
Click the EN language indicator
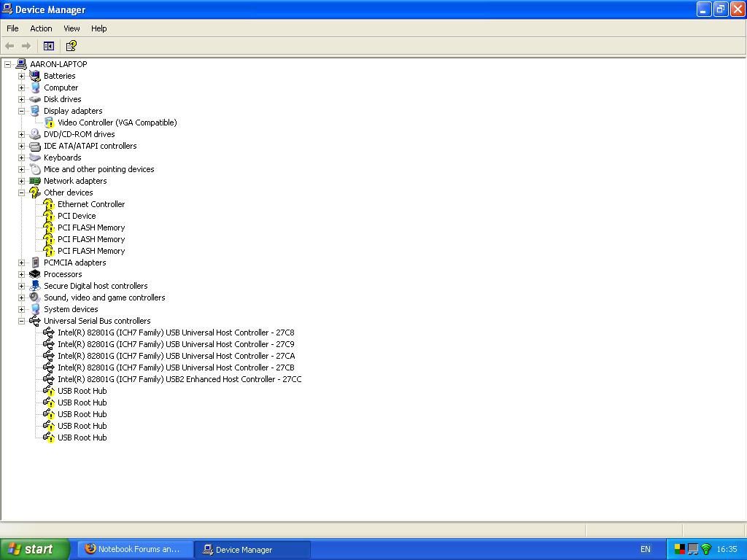click(x=646, y=549)
